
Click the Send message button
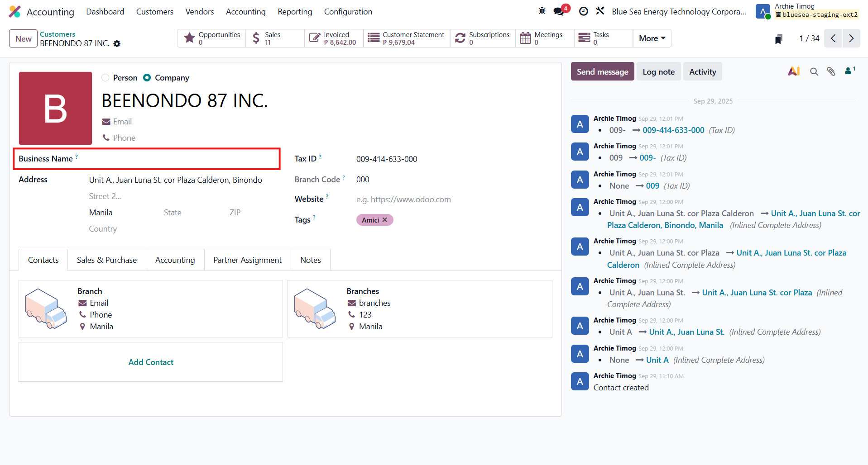(x=602, y=72)
